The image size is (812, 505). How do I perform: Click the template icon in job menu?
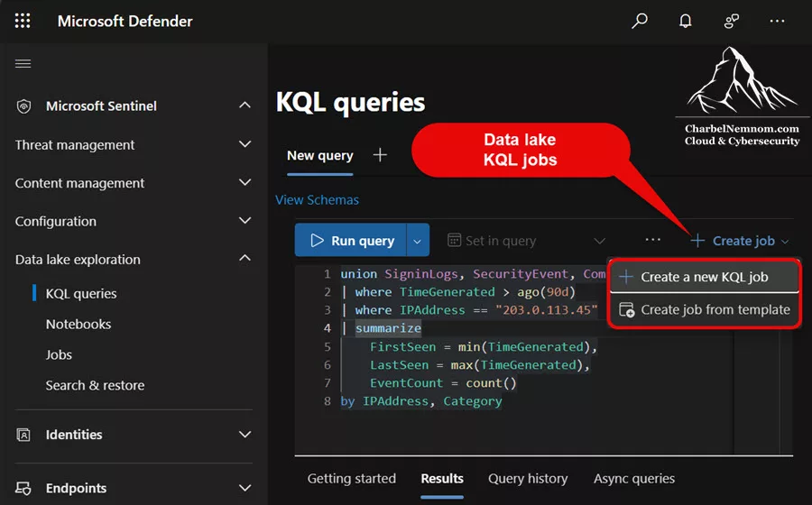[627, 309]
